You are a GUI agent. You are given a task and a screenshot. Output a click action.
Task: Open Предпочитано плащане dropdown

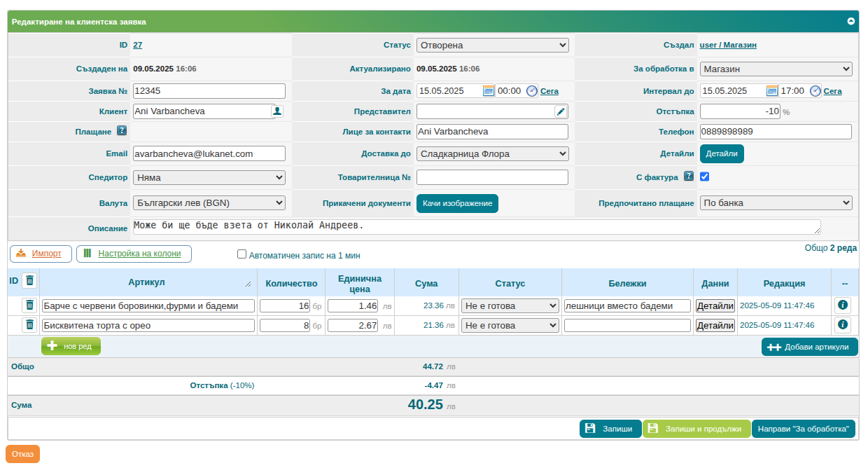776,202
